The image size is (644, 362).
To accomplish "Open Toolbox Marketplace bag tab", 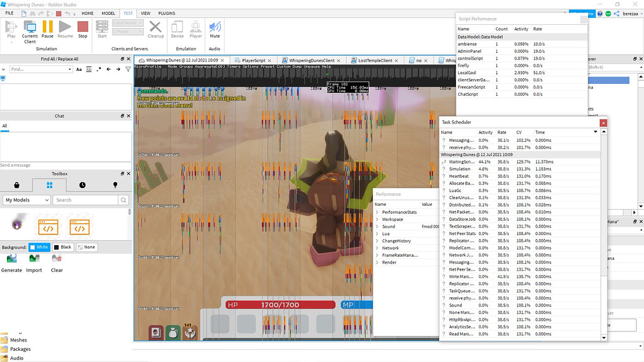I will pos(17,185).
